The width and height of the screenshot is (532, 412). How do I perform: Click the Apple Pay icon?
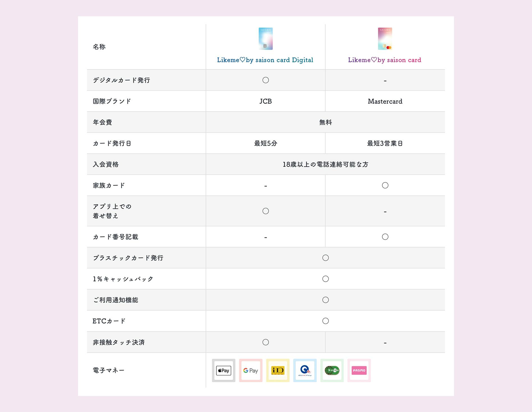[223, 370]
